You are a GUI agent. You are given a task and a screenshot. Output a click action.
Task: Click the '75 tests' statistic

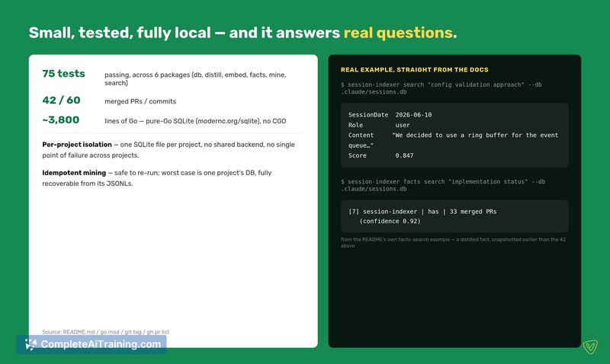tap(63, 73)
